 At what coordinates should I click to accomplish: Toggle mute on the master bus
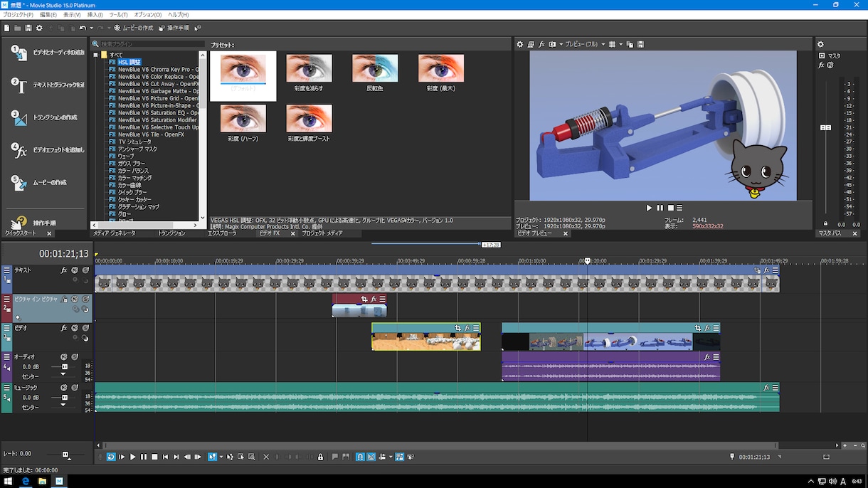[x=830, y=65]
